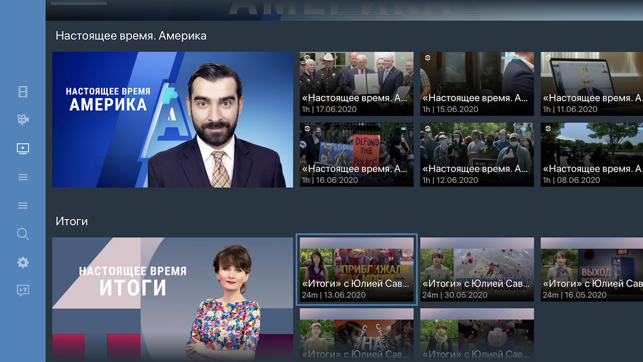
Task: Open the upper list menu icon
Action: point(23,177)
